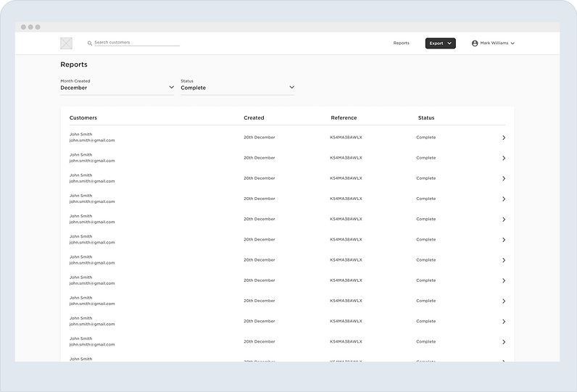Focus the Search customers input field
The image size is (577, 392).
coord(137,43)
